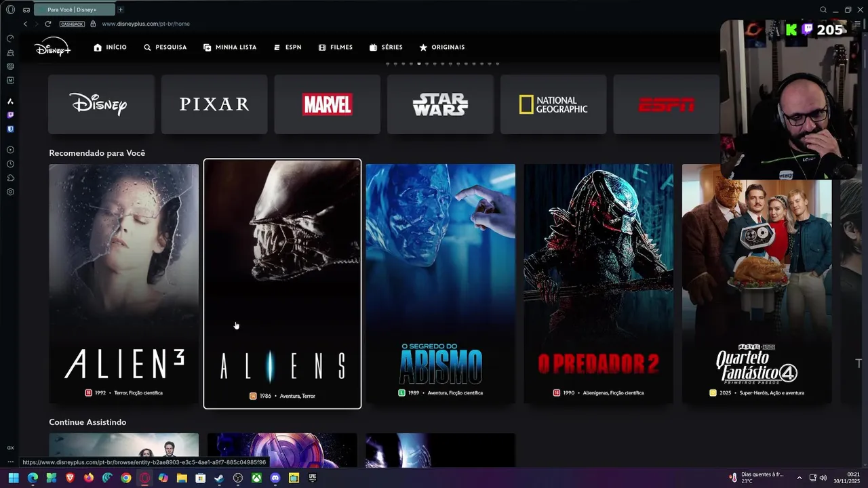Open the sidebar music Player icon
Screen dimensions: 868x488
click(10, 150)
